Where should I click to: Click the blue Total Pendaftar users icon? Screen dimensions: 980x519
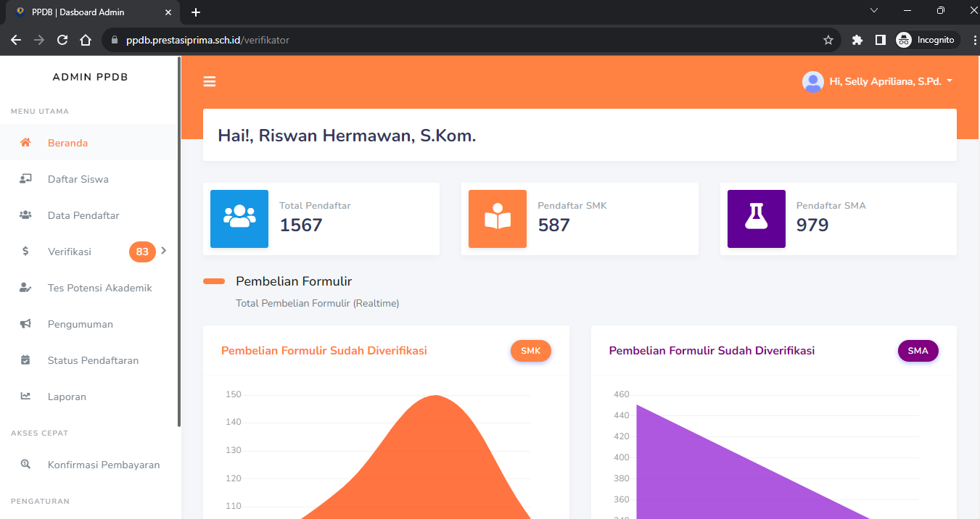click(239, 218)
